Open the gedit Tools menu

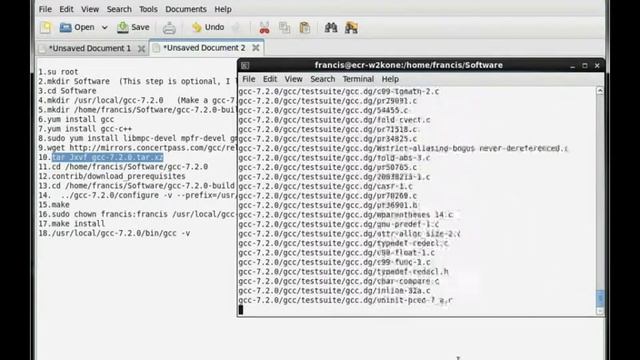pos(148,9)
